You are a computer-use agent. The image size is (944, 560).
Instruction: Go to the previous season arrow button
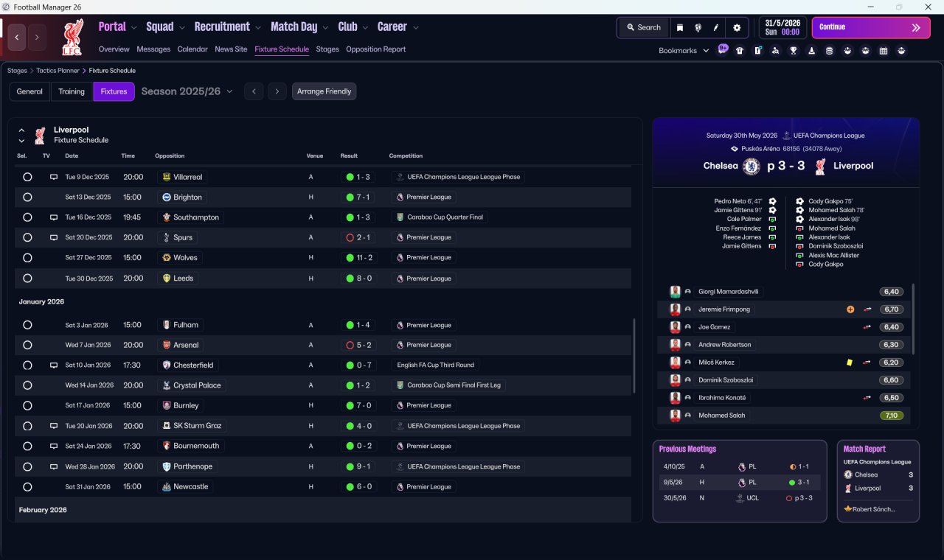[254, 91]
